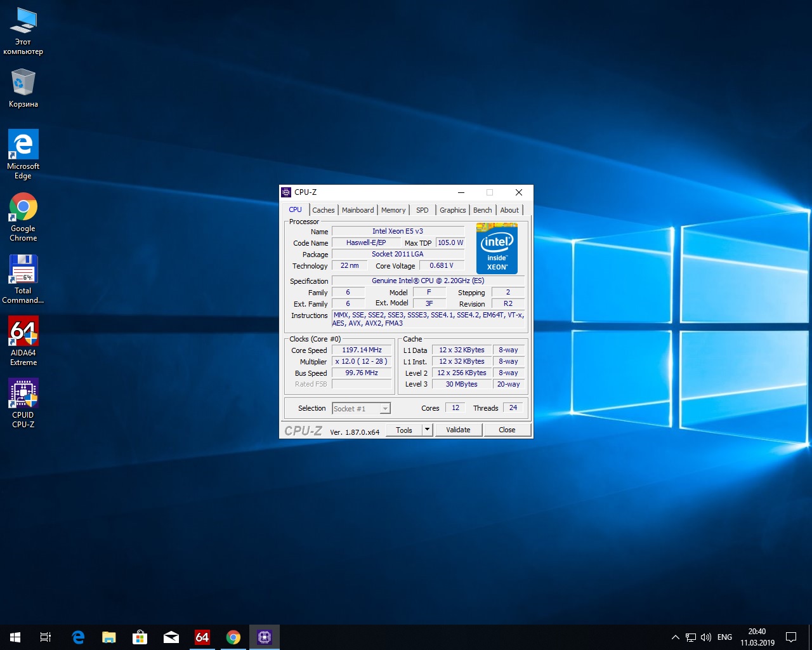Open the Socket #1 selection dropdown

pyautogui.click(x=362, y=409)
